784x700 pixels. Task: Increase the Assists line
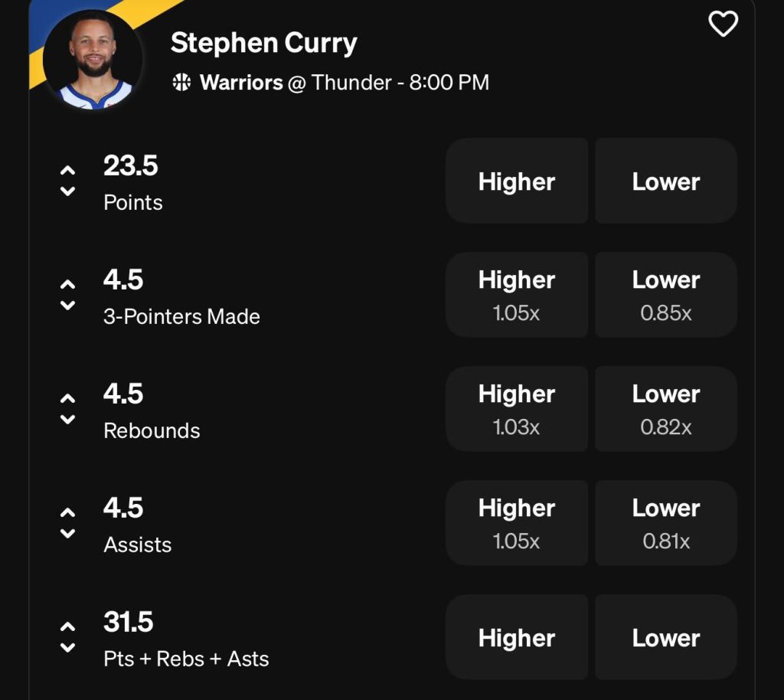click(x=67, y=513)
